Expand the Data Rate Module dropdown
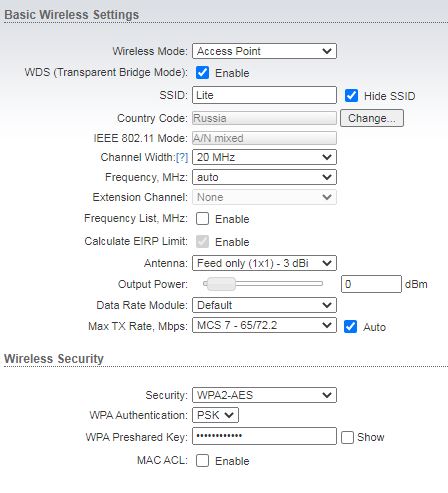The height and width of the screenshot is (493, 448). point(264,305)
